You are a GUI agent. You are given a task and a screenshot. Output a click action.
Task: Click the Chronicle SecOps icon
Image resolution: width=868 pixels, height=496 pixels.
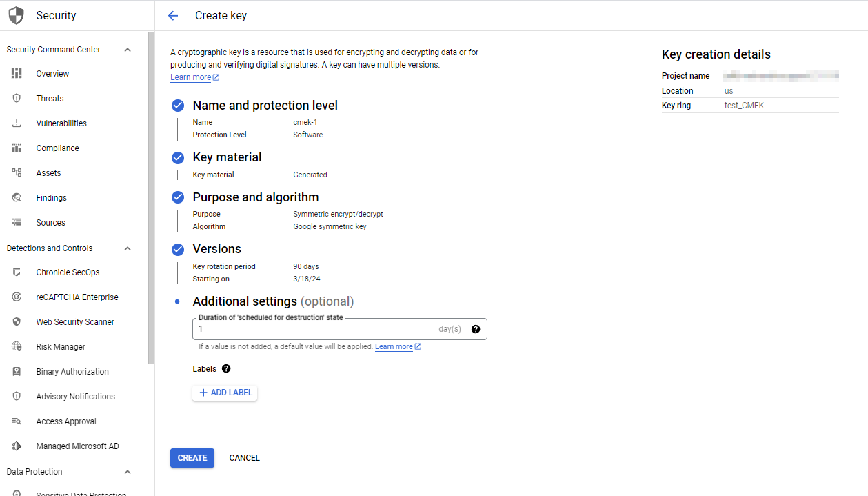pyautogui.click(x=17, y=272)
